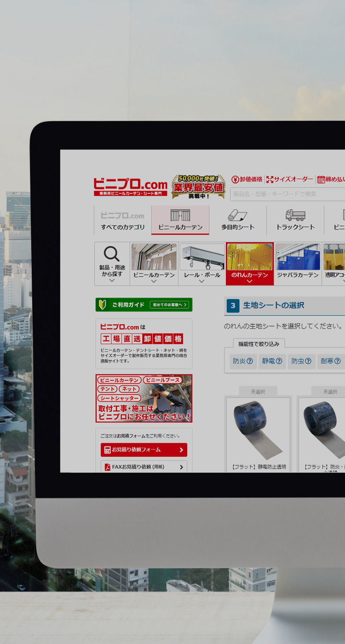Toggle the 防虫 filter
This screenshot has height=644, width=345.
(x=301, y=361)
